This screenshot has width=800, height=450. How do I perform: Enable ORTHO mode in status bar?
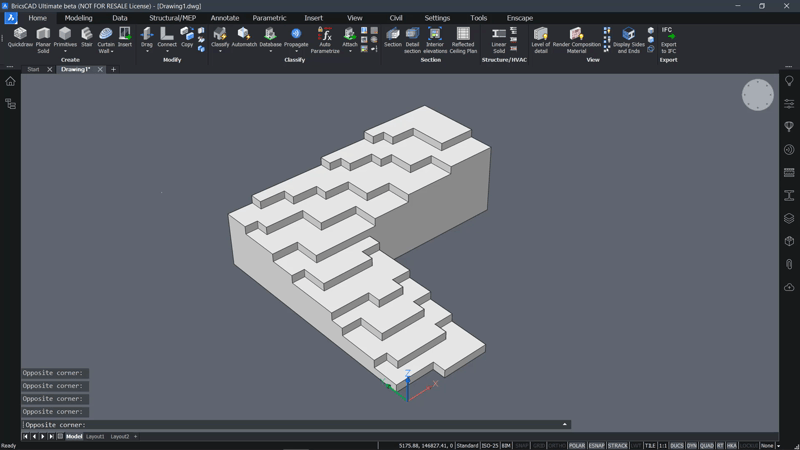(x=557, y=445)
